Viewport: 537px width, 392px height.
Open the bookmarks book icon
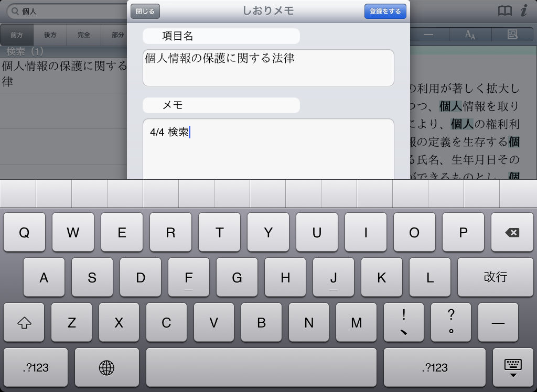click(504, 11)
